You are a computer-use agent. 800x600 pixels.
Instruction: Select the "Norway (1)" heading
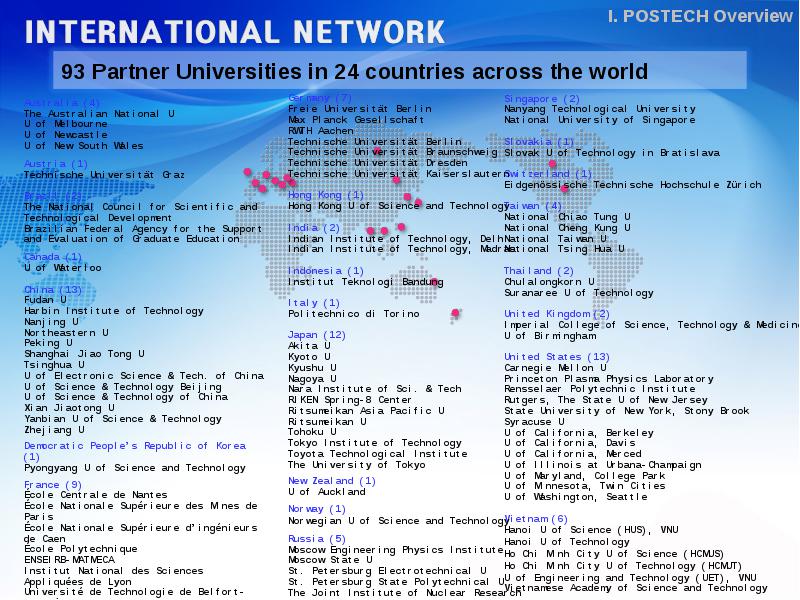click(x=317, y=509)
